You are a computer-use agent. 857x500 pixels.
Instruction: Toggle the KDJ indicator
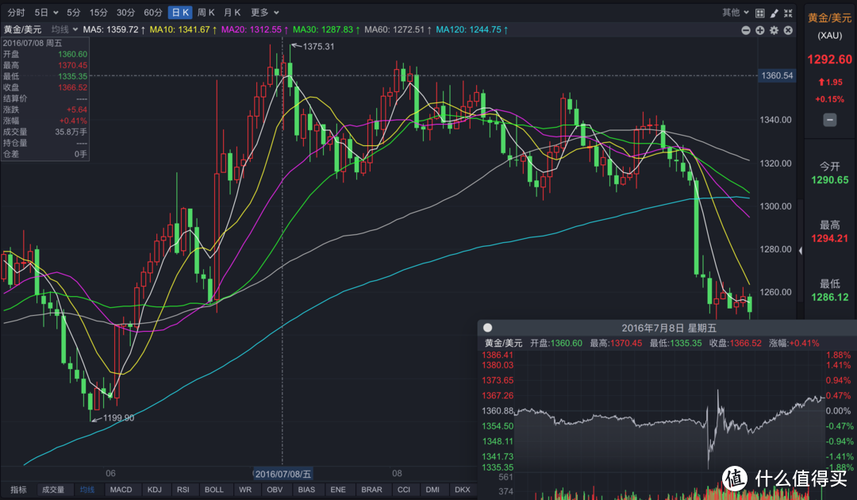[154, 490]
